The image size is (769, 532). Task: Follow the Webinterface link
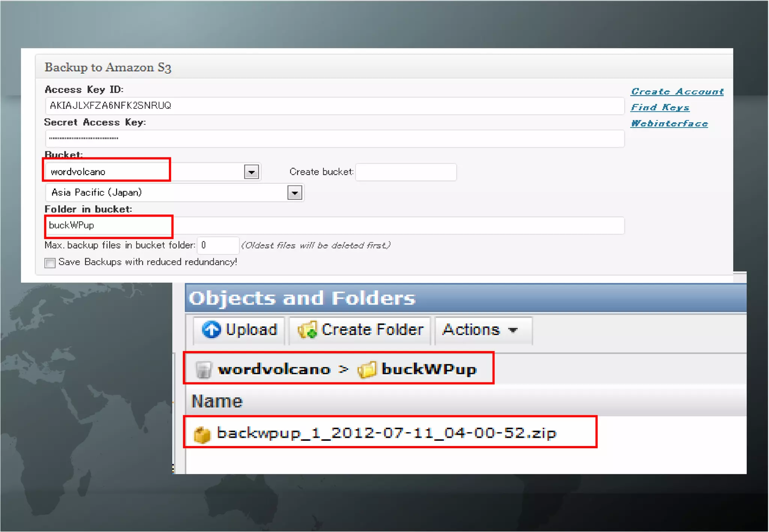pyautogui.click(x=669, y=123)
